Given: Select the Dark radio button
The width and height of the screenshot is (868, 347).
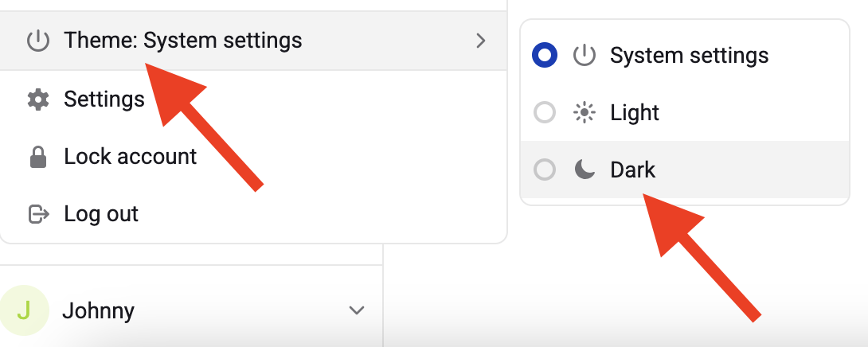Looking at the screenshot, I should point(545,170).
